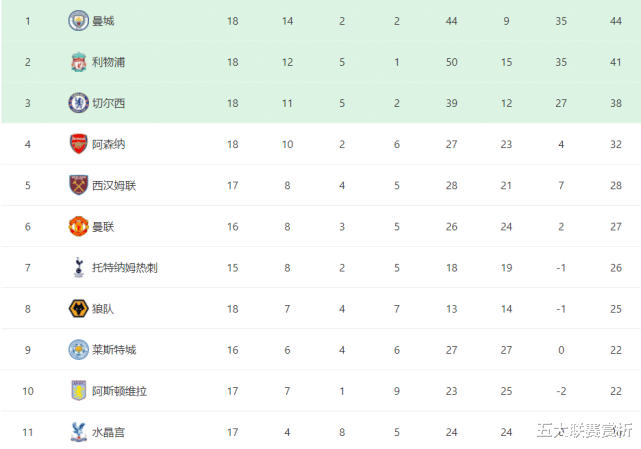The height and width of the screenshot is (449, 641).
Task: Click the Wolves club crest
Action: click(x=78, y=309)
